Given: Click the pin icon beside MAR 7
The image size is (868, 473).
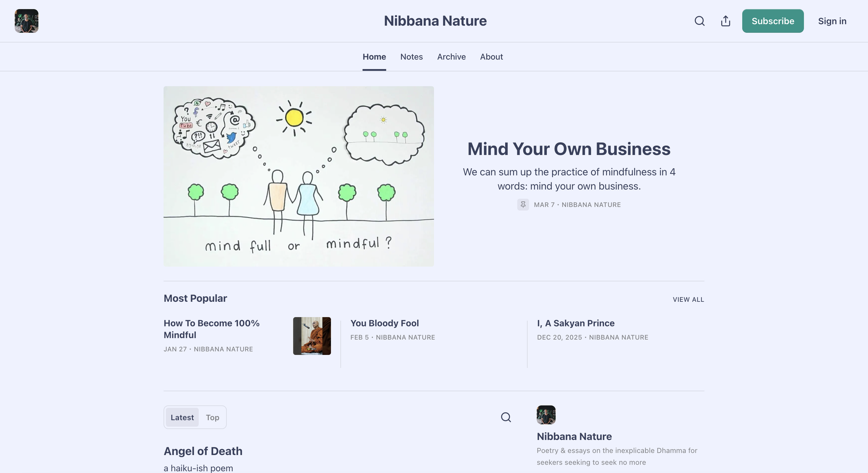Looking at the screenshot, I should pos(523,205).
